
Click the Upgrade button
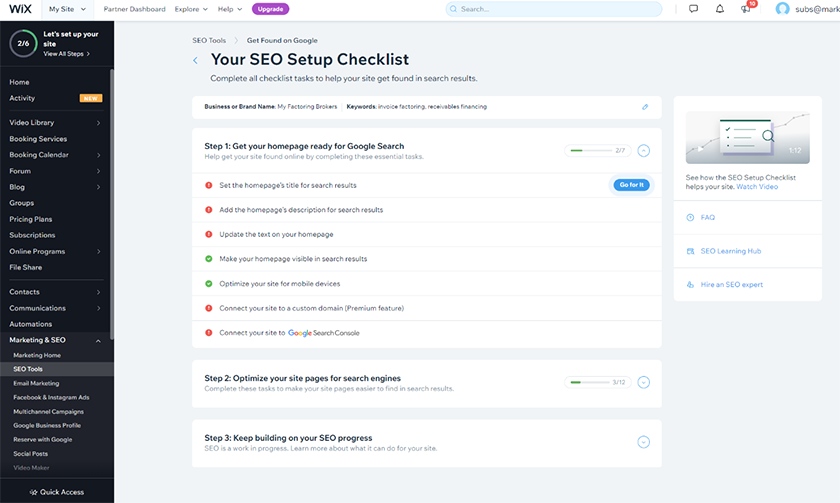click(x=271, y=9)
